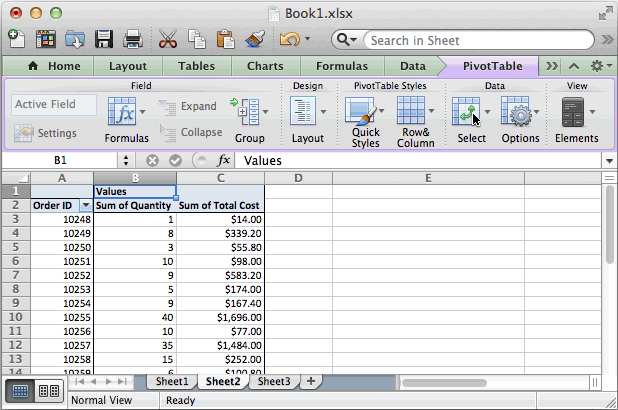The height and width of the screenshot is (410, 618).
Task: Collapse the ribbon with up caret
Action: [x=574, y=66]
